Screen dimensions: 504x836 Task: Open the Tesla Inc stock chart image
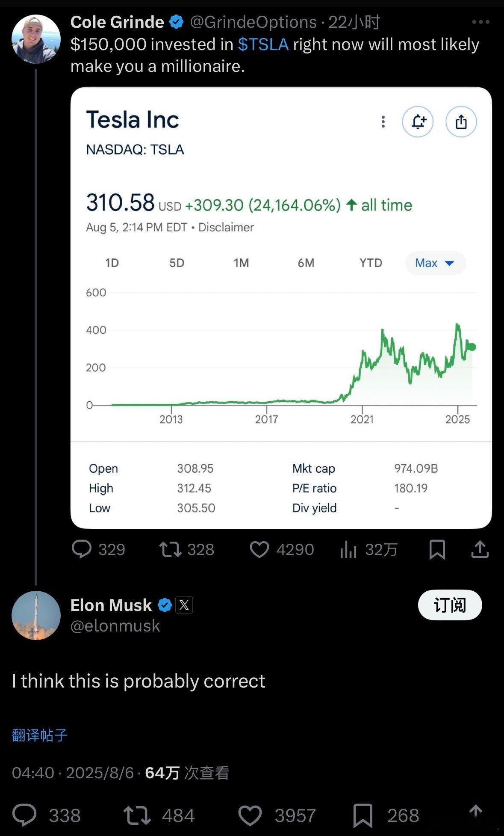point(281,308)
